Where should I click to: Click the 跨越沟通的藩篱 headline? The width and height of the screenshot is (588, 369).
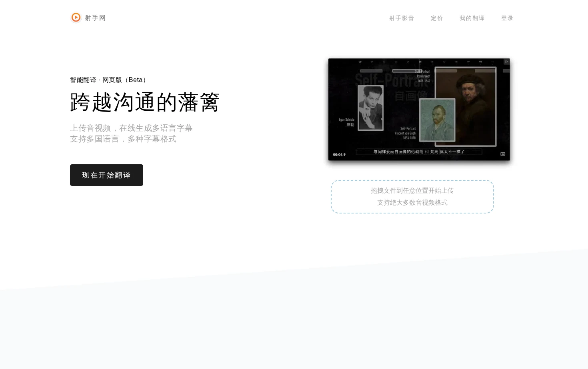[145, 102]
